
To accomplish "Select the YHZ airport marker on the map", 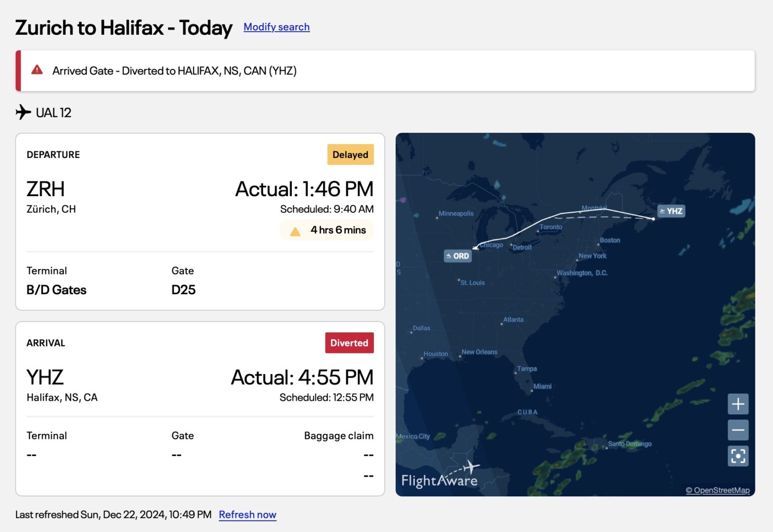I will tap(671, 211).
